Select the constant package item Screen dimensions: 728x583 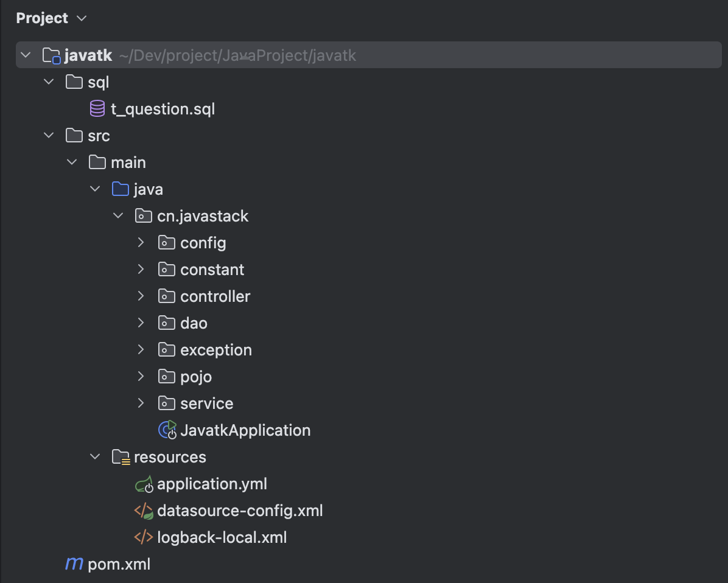pos(212,270)
